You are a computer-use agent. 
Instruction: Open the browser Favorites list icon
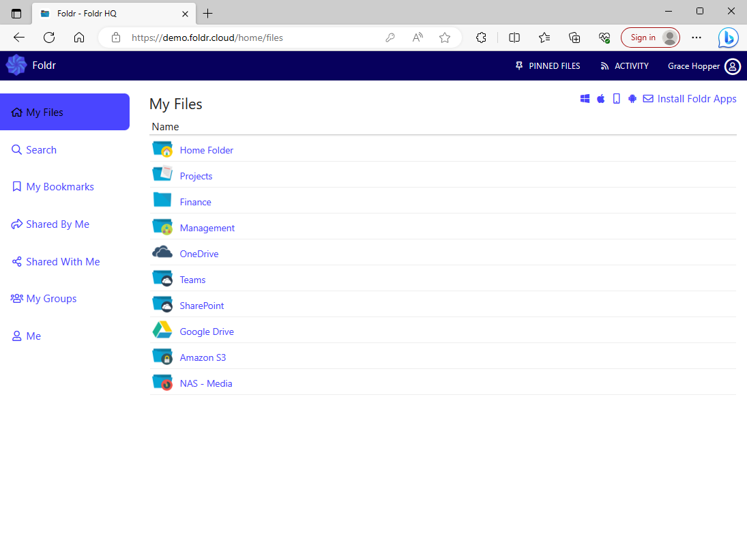544,38
